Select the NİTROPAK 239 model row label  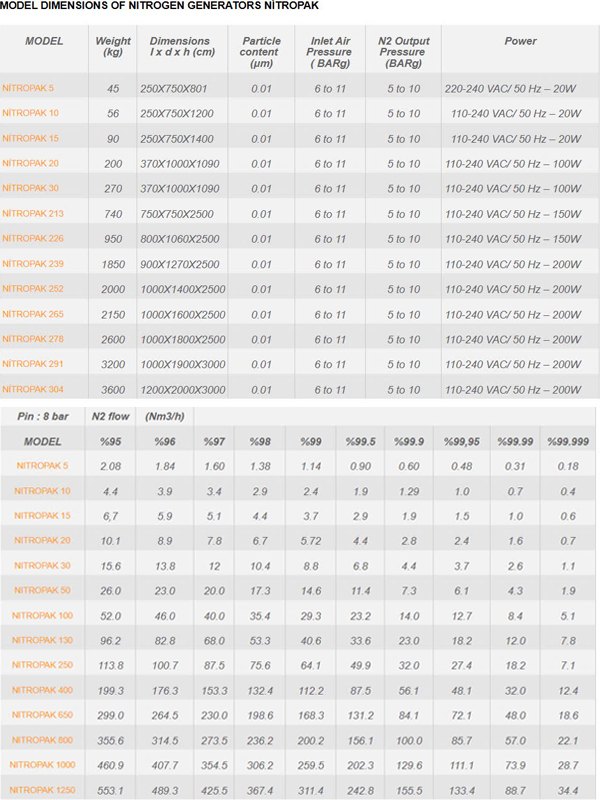click(x=33, y=264)
